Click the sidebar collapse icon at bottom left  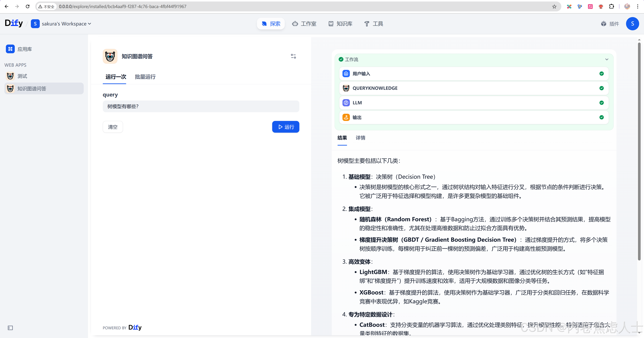pyautogui.click(x=10, y=327)
